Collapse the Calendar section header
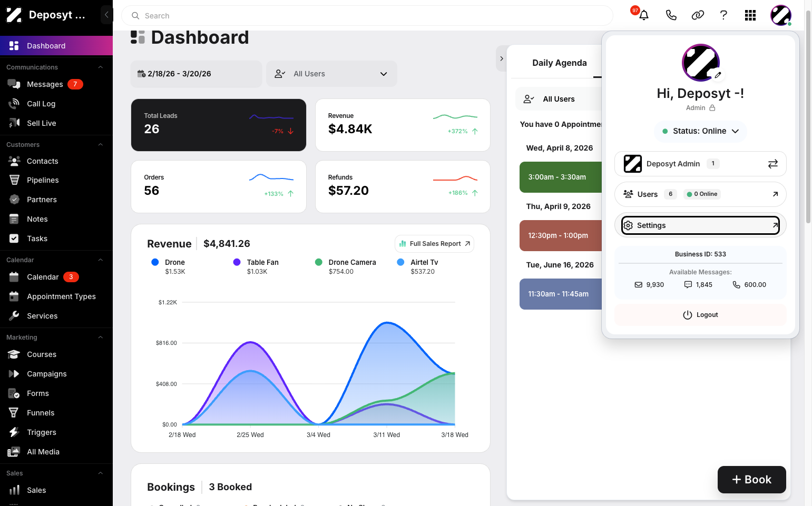Image resolution: width=812 pixels, height=506 pixels. pyautogui.click(x=100, y=260)
